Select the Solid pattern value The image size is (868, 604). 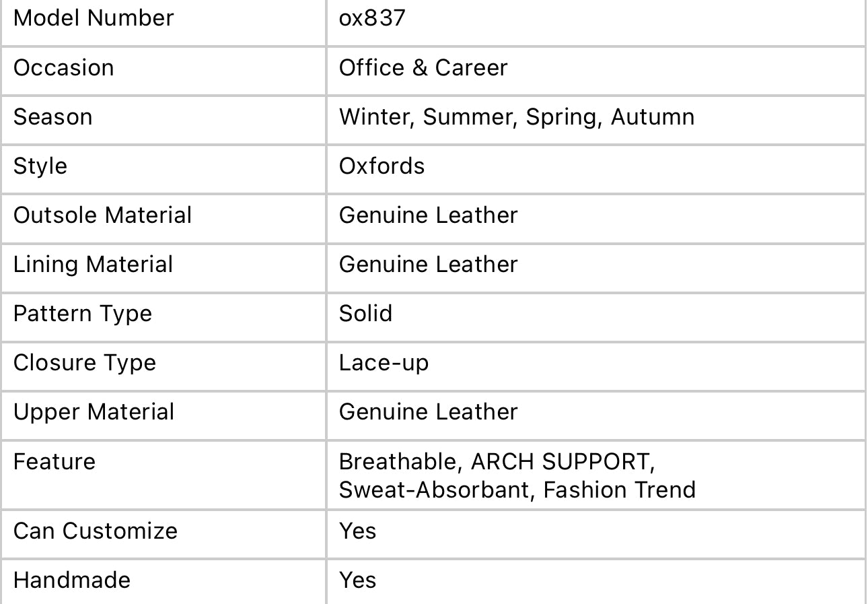tap(365, 314)
